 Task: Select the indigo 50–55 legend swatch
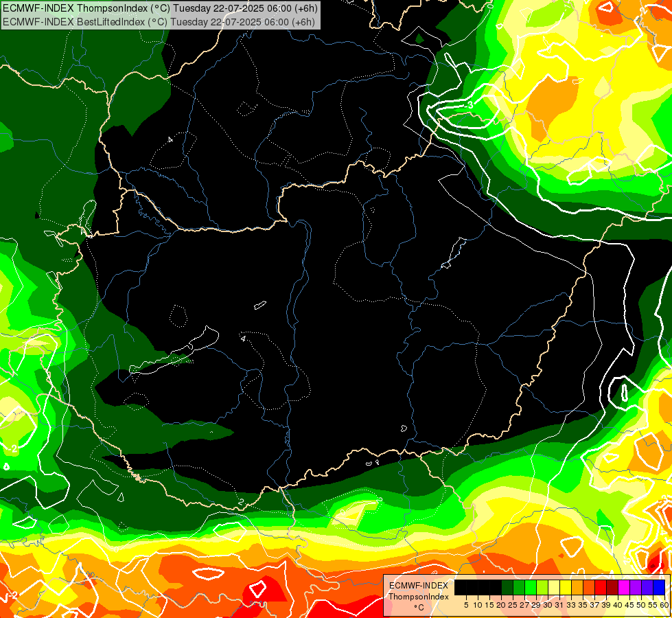point(647,587)
